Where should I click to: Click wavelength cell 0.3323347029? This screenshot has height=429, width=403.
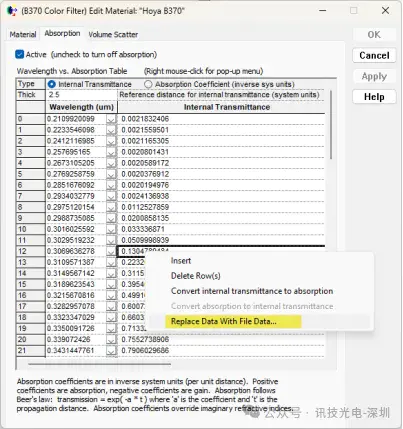76,317
